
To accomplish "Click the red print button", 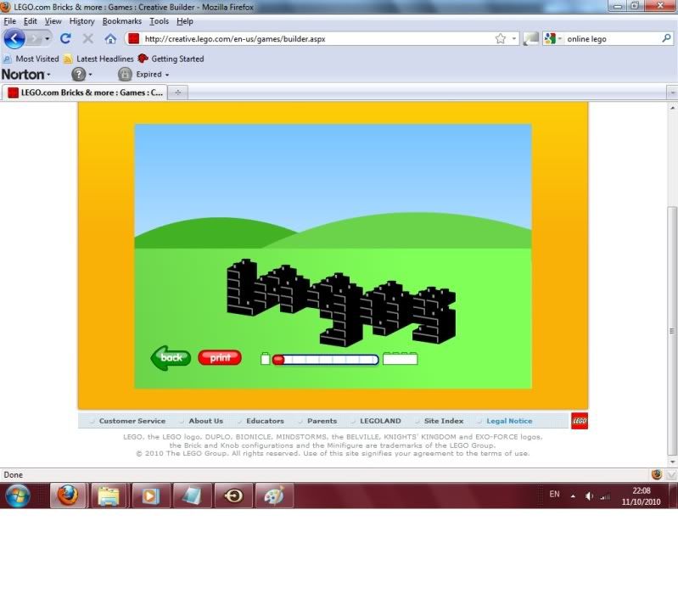I will [220, 357].
